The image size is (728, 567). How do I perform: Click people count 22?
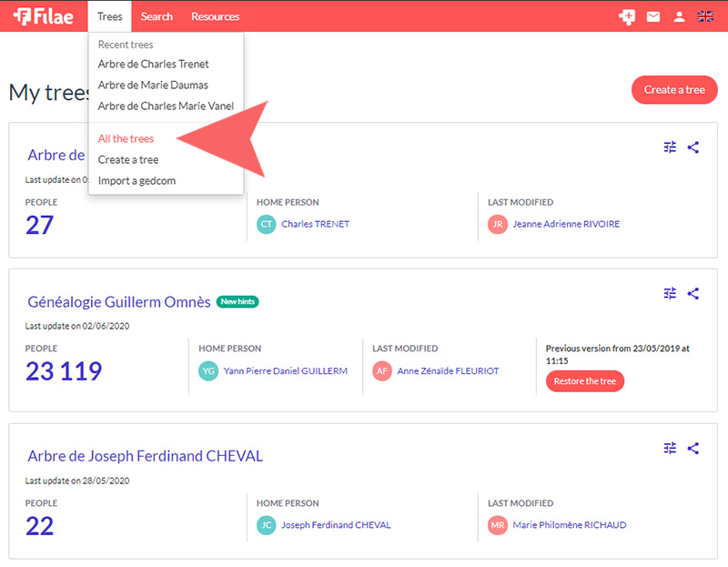(x=39, y=526)
